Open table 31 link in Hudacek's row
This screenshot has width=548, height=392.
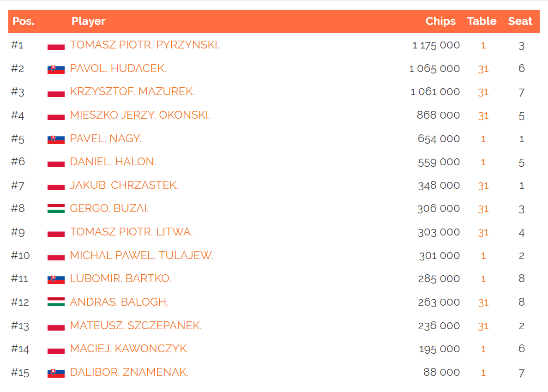tap(483, 69)
